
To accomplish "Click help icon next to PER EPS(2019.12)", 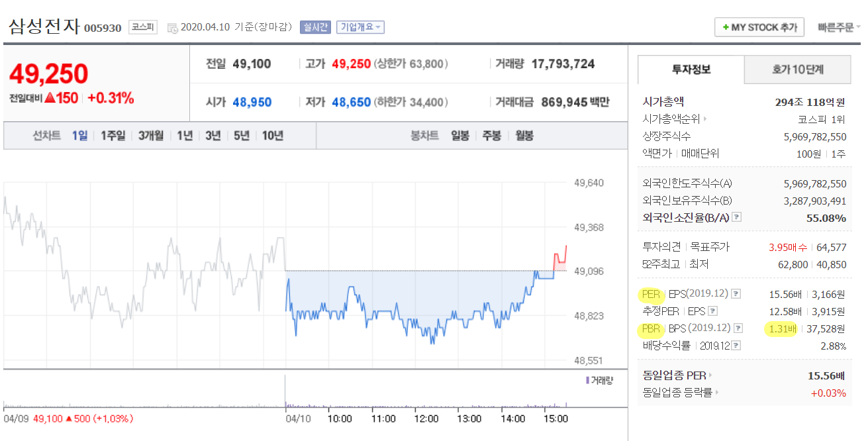I will [x=736, y=294].
